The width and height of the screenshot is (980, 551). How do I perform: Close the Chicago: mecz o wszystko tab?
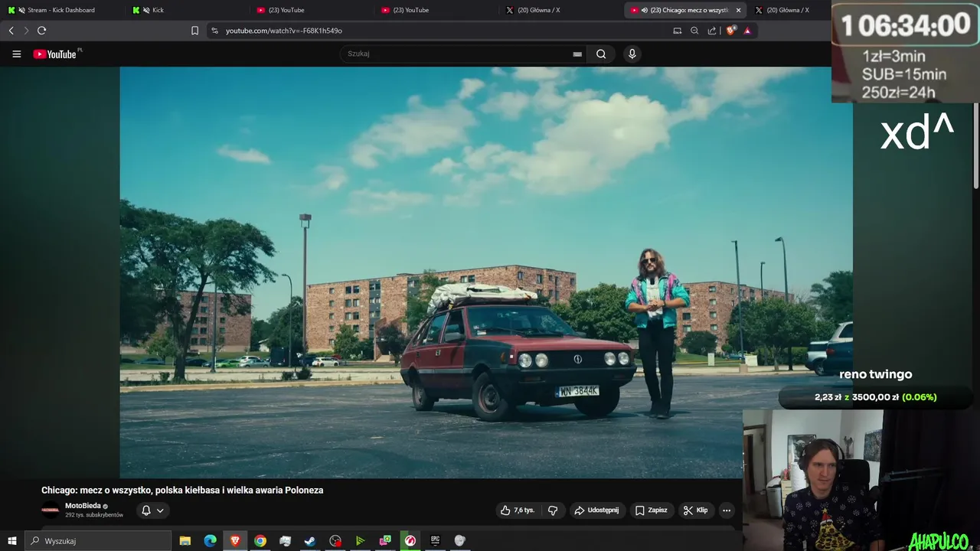pyautogui.click(x=738, y=10)
